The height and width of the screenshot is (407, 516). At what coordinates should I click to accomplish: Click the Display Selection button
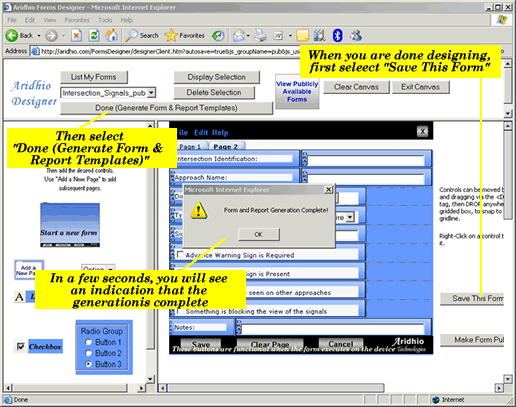216,77
